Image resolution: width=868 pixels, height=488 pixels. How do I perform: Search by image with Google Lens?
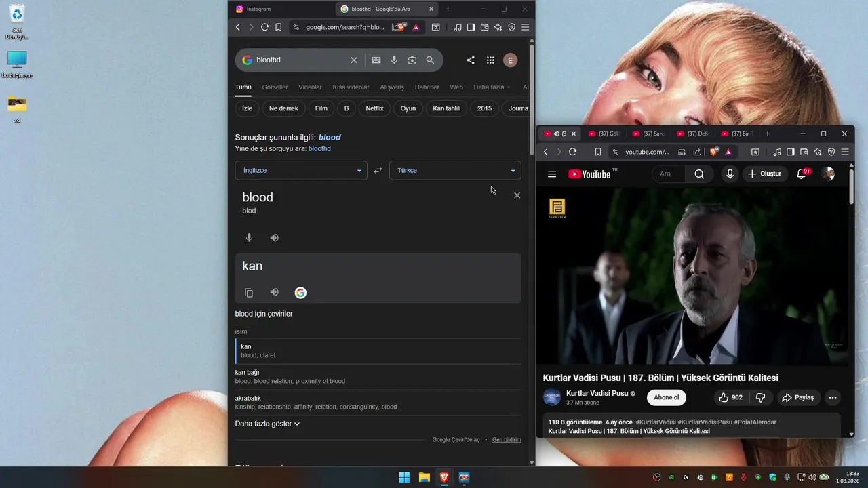(412, 60)
